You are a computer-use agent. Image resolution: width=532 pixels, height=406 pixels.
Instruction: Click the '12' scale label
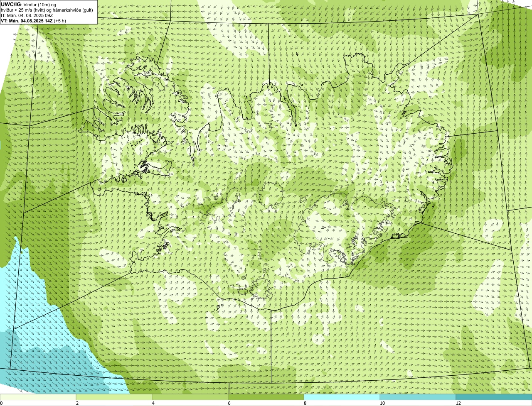click(458, 403)
